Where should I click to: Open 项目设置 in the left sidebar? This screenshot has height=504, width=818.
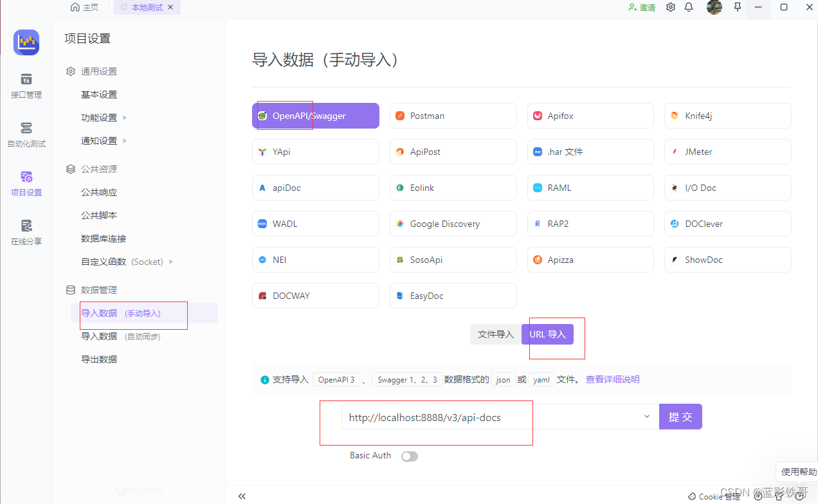(x=26, y=184)
